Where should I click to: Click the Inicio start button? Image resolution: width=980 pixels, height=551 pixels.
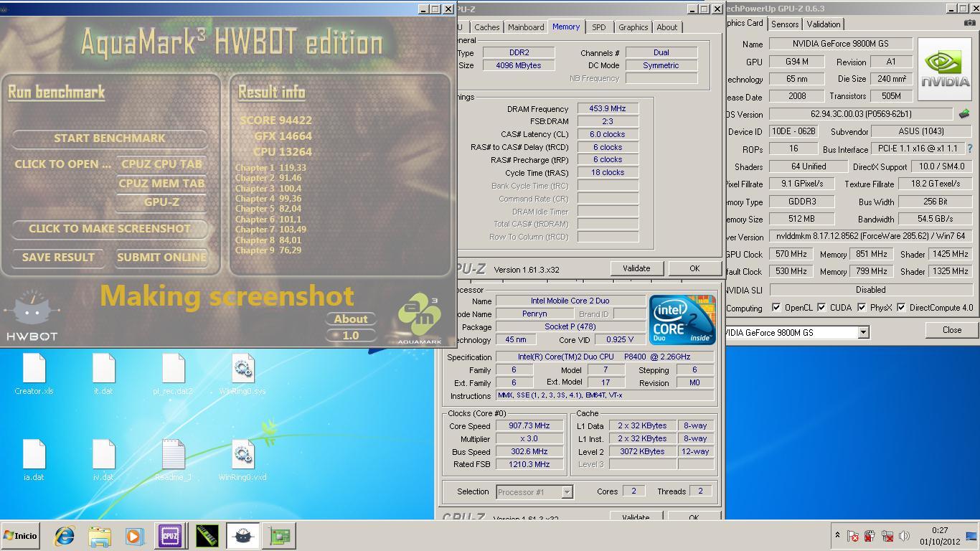coord(21,536)
